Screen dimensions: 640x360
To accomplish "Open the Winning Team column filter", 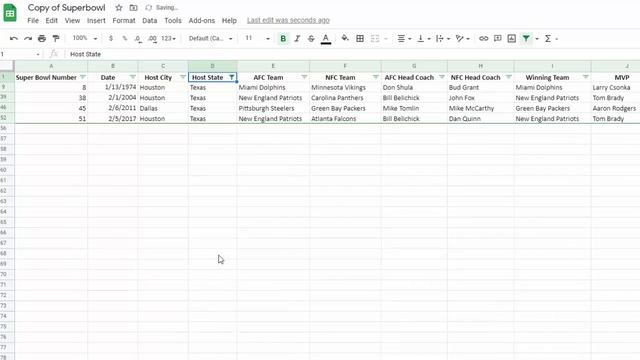I will (586, 77).
